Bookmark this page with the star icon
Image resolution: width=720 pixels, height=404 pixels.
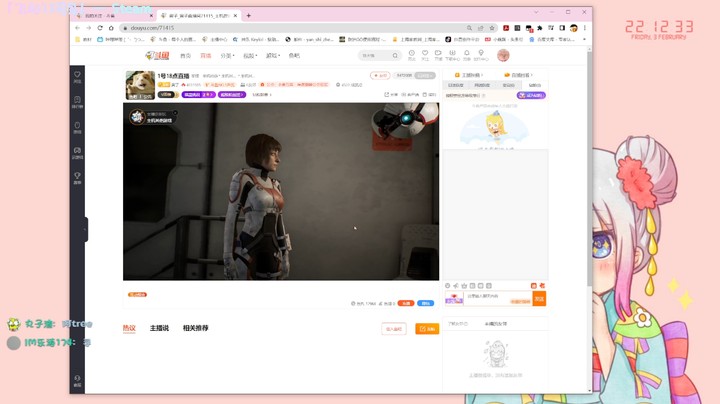[492, 28]
